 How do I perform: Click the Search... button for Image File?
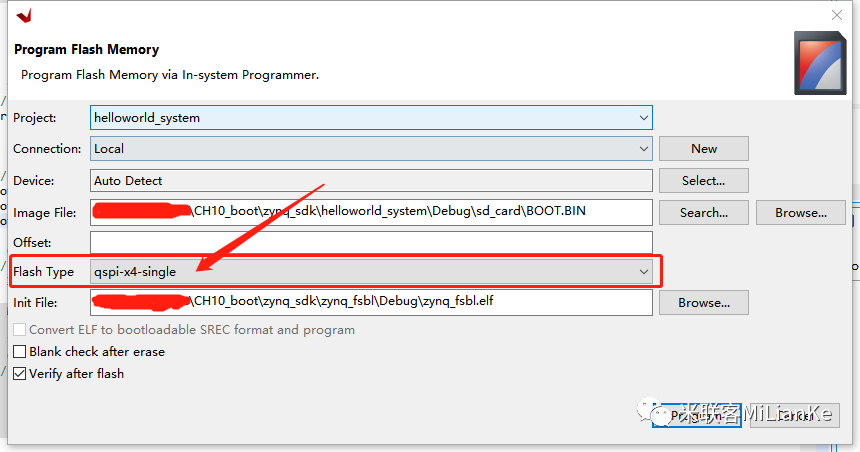click(x=704, y=212)
